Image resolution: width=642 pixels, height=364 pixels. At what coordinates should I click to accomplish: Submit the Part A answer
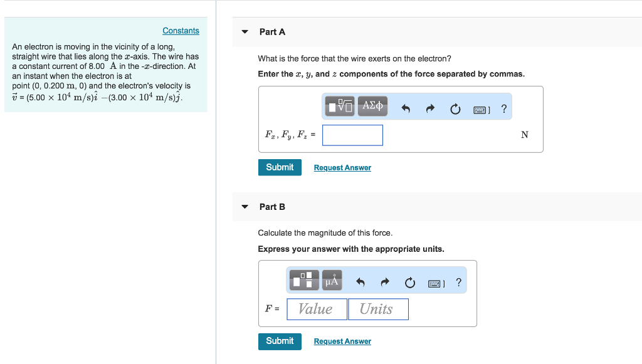coord(279,167)
